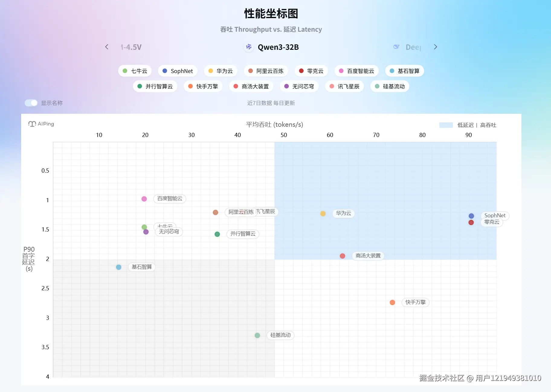Click the pale green 硅基流动 data point
Viewport: 551px width, 392px height.
click(x=257, y=335)
